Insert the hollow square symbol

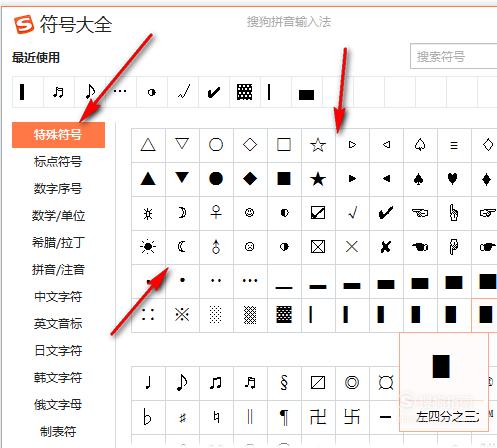tap(284, 145)
